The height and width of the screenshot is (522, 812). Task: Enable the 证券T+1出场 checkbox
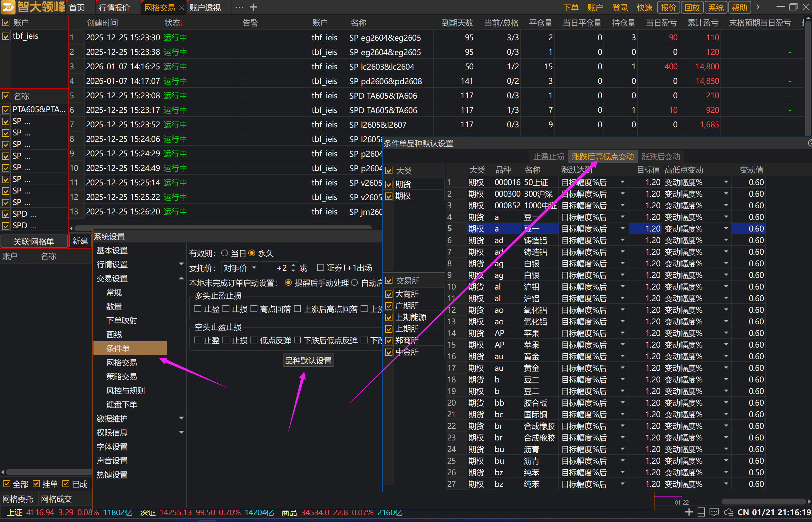321,268
